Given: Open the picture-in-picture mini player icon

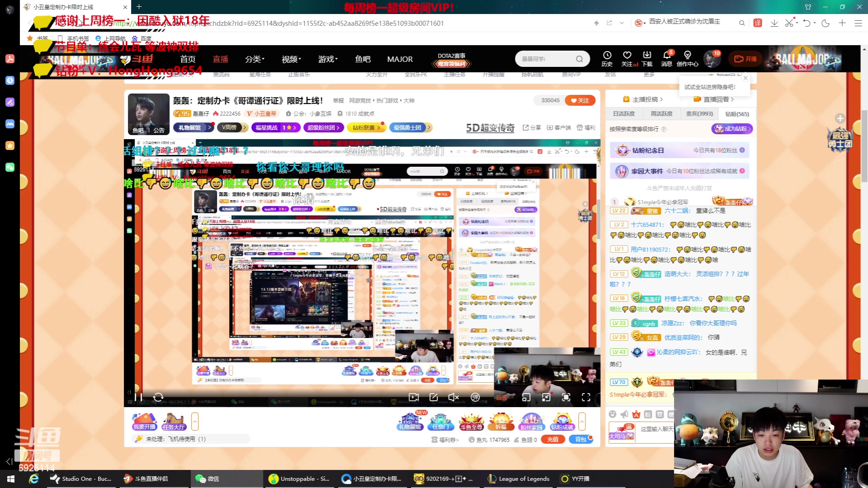Looking at the screenshot, I should pos(526,397).
